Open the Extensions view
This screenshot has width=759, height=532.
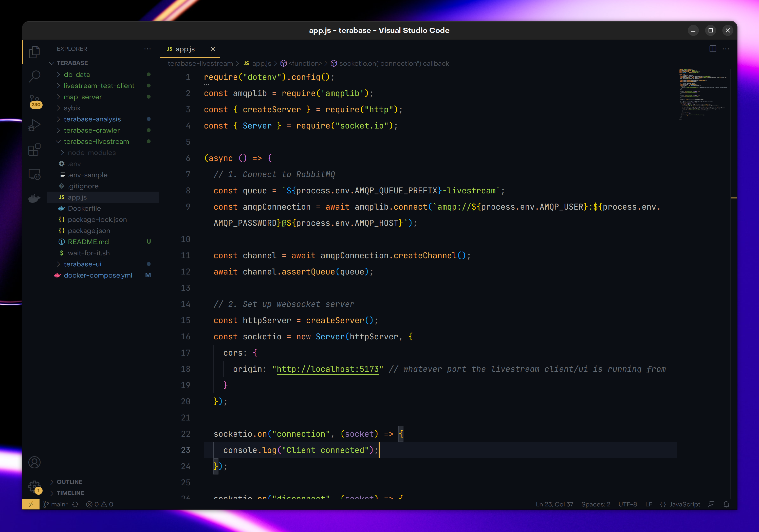coord(34,150)
